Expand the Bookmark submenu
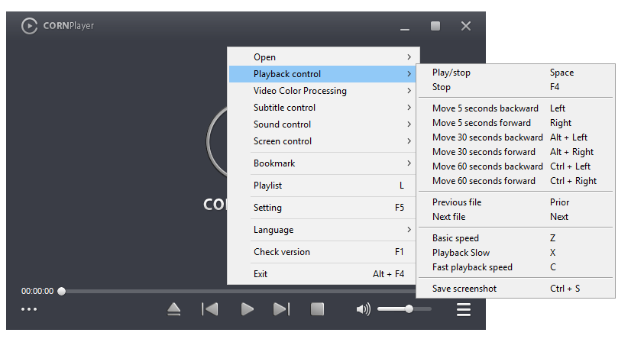Viewport: 644px width, 352px height. click(322, 163)
